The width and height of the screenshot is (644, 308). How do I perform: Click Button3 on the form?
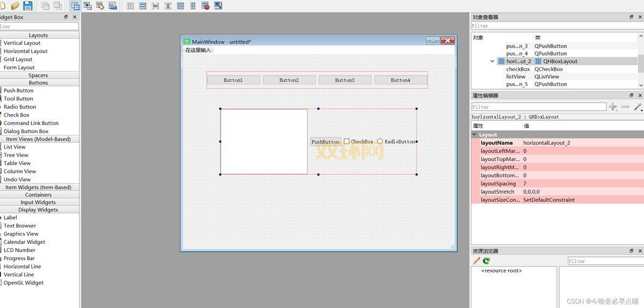(x=344, y=80)
